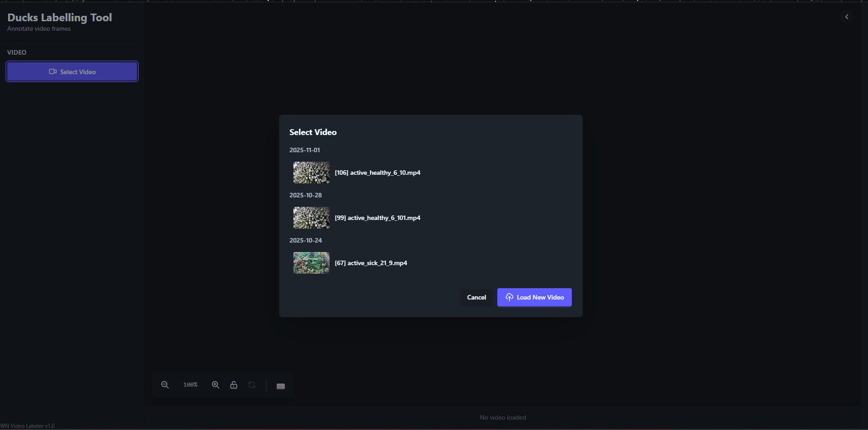Image resolution: width=868 pixels, height=430 pixels.
Task: Click the cloud upload icon in the dialog
Action: [509, 297]
